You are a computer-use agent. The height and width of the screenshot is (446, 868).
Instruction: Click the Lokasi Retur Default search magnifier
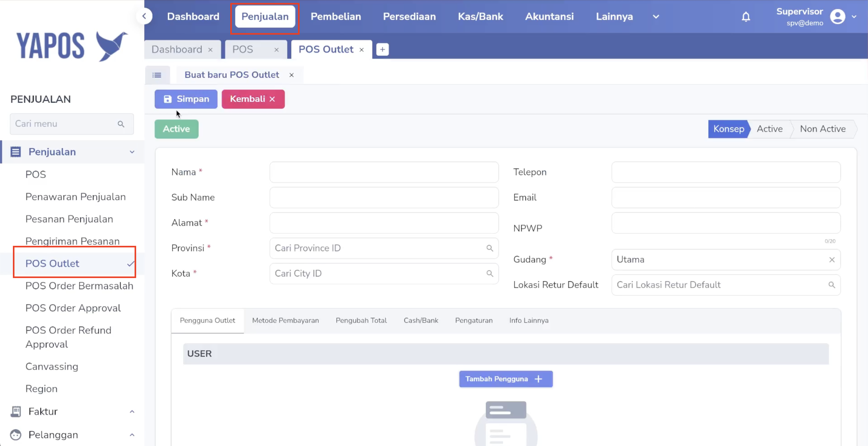pos(832,285)
